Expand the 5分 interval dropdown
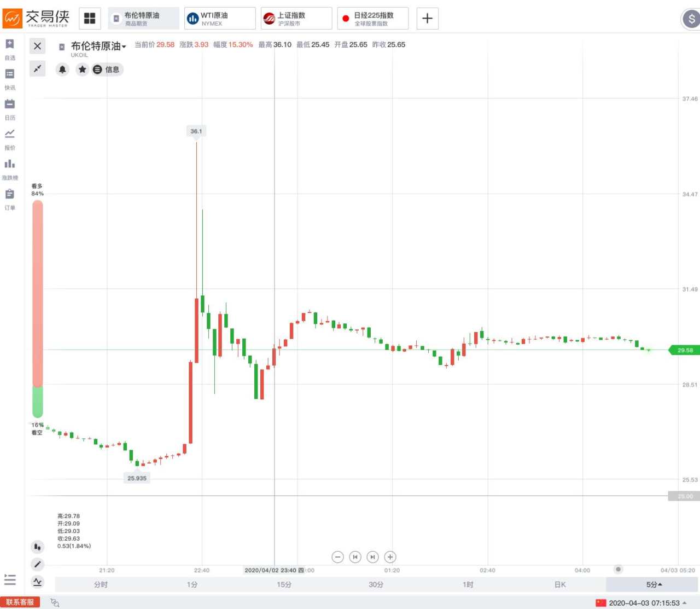 (x=654, y=584)
